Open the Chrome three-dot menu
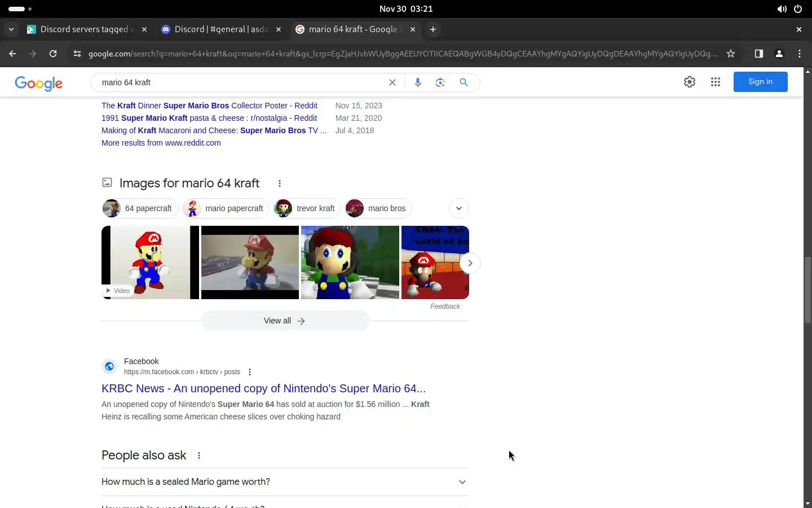 point(800,54)
